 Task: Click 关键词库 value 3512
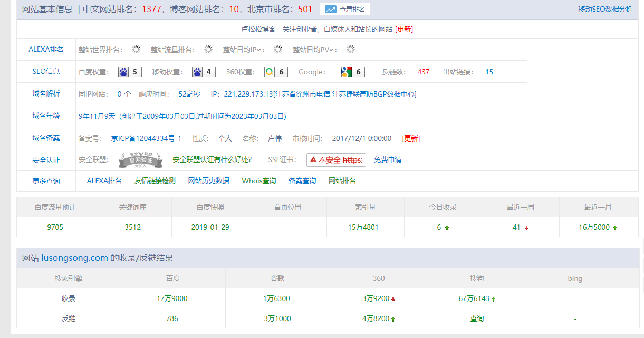tap(132, 227)
